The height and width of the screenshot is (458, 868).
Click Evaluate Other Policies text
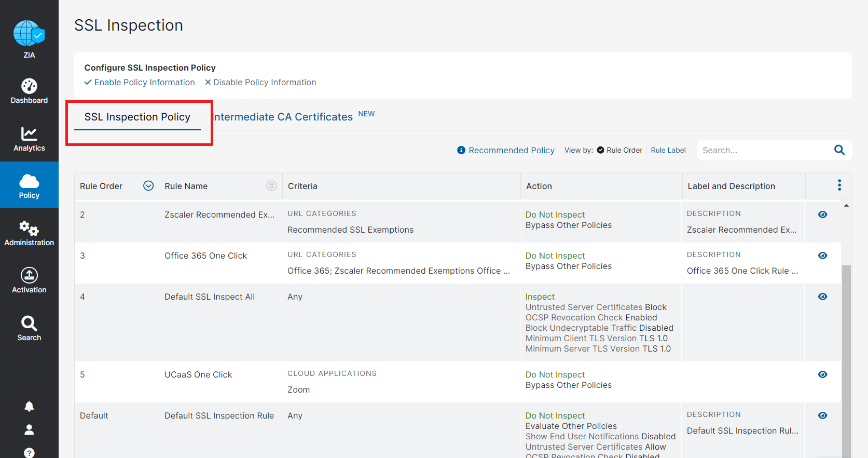point(571,426)
